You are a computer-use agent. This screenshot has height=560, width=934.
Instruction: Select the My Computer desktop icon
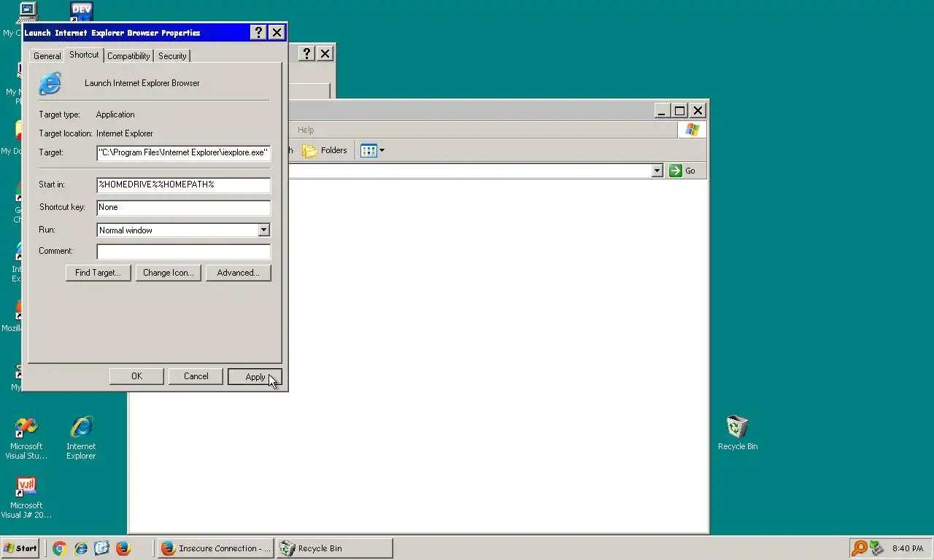tap(27, 12)
